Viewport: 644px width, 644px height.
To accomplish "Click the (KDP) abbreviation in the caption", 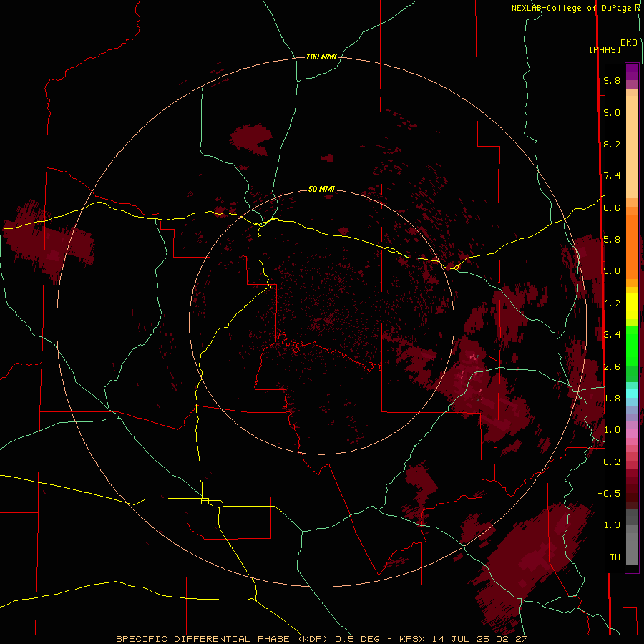I will pos(313,639).
